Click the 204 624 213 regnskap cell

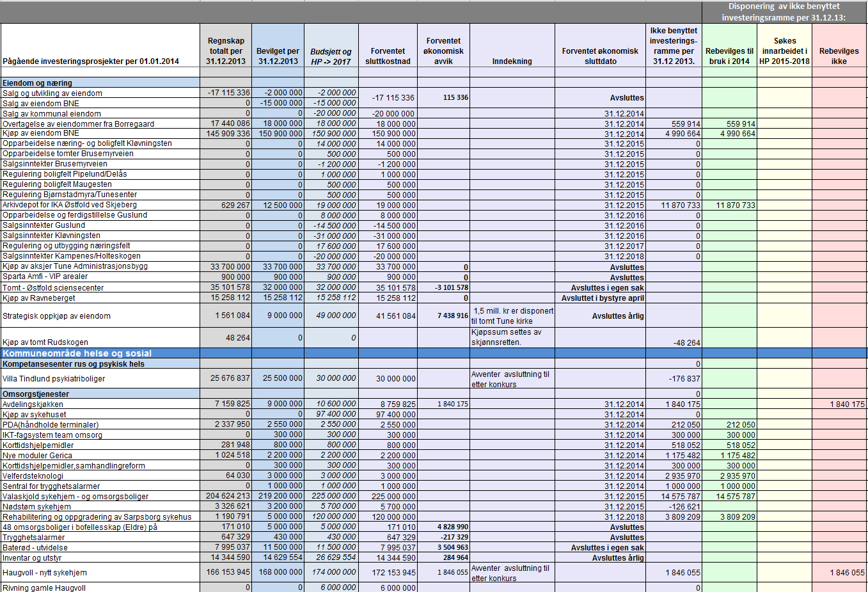(x=228, y=496)
